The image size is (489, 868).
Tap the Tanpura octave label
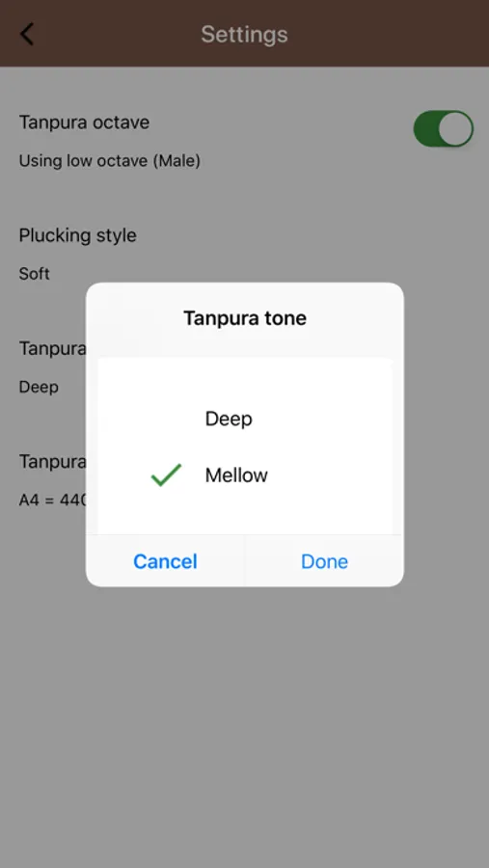[x=84, y=122]
